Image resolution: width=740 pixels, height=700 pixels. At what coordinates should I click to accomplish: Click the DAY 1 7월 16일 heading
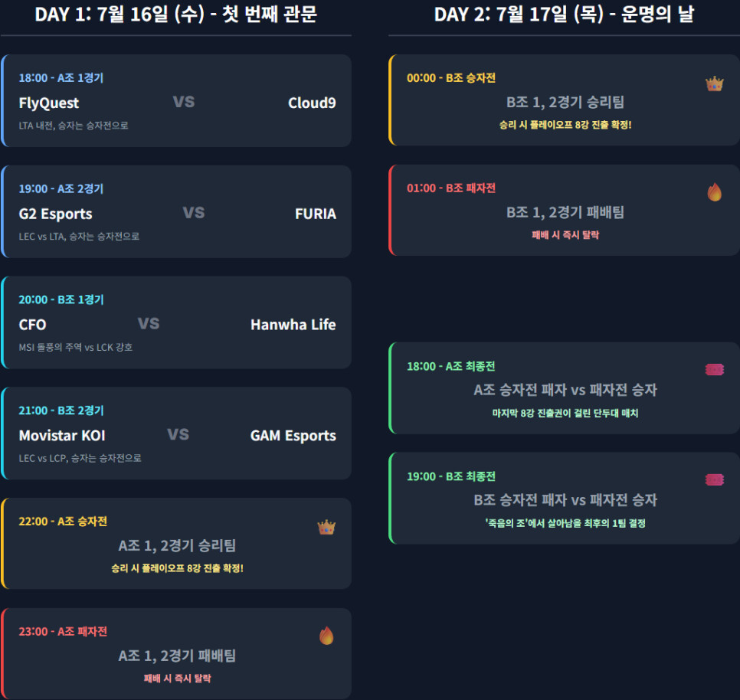click(175, 15)
